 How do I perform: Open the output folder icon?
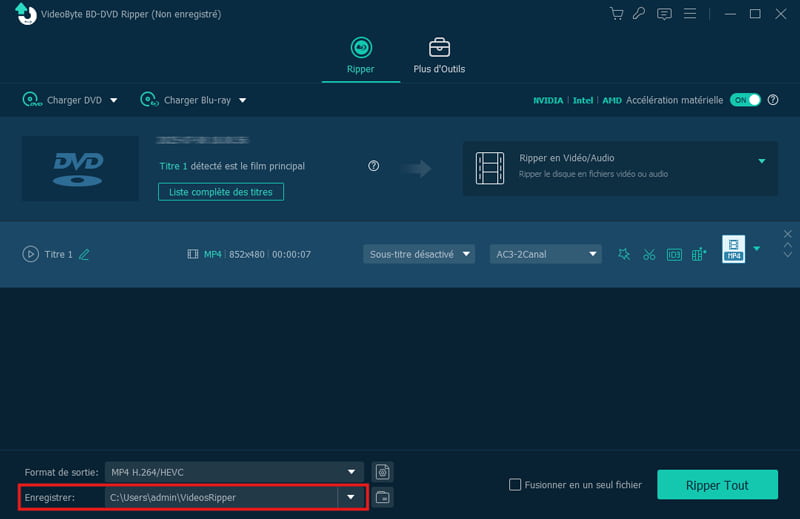click(383, 497)
